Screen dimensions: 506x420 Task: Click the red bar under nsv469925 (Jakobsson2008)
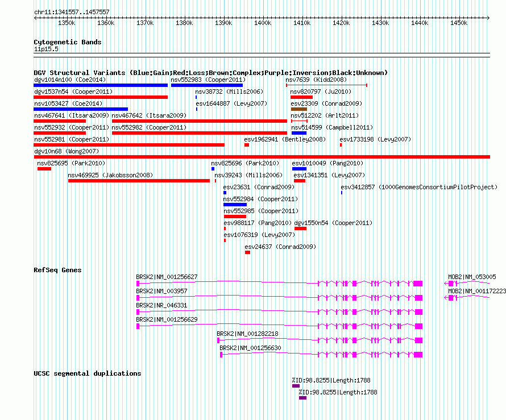[x=139, y=181]
